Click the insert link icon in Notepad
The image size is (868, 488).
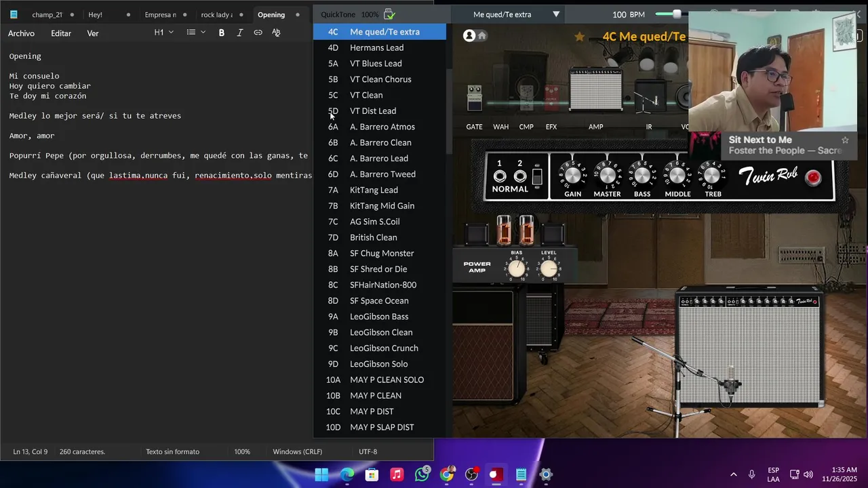258,33
